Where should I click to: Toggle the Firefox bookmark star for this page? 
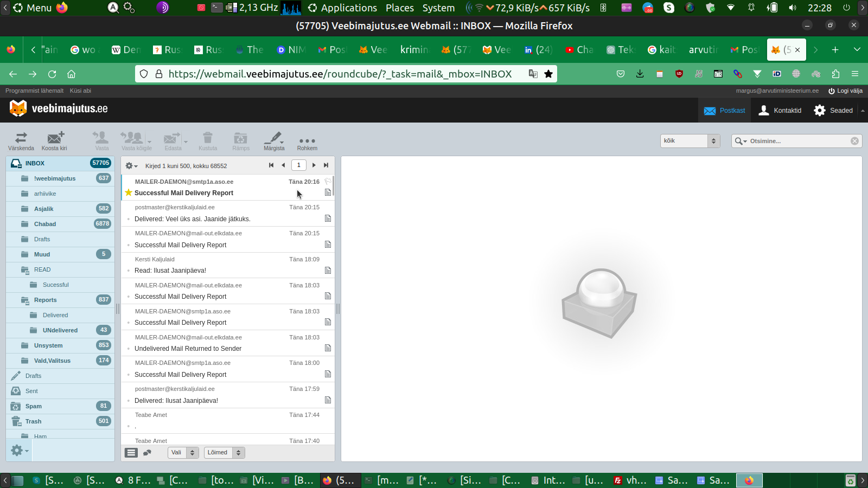click(x=548, y=74)
